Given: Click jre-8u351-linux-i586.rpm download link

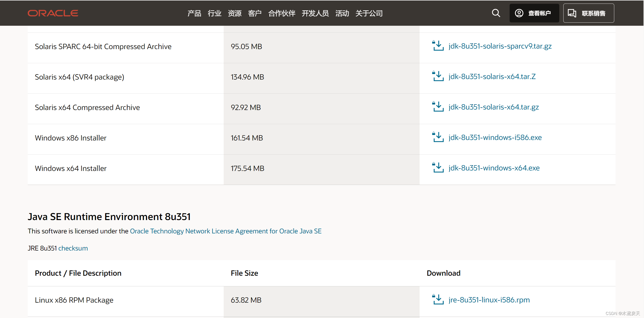Looking at the screenshot, I should (489, 300).
